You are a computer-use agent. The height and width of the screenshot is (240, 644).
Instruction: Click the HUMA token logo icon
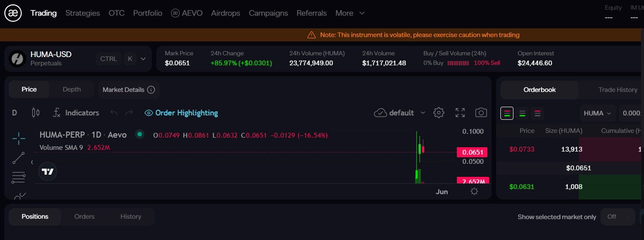pyautogui.click(x=18, y=59)
